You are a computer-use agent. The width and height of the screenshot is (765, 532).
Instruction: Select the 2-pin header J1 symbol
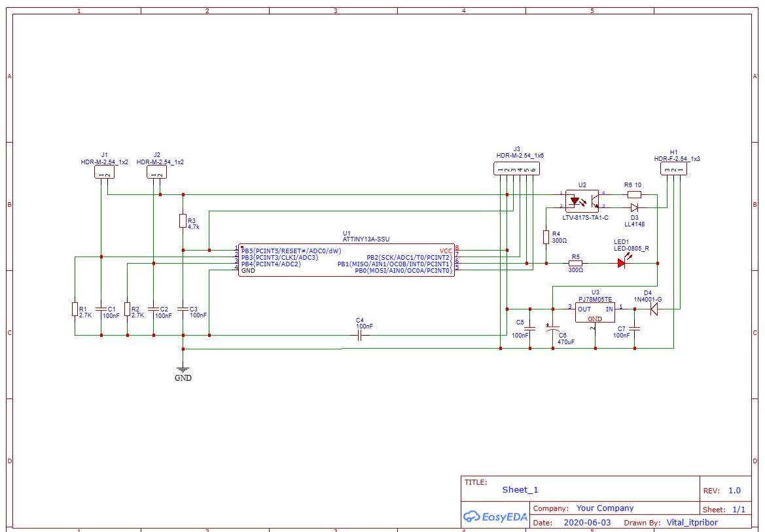click(105, 172)
